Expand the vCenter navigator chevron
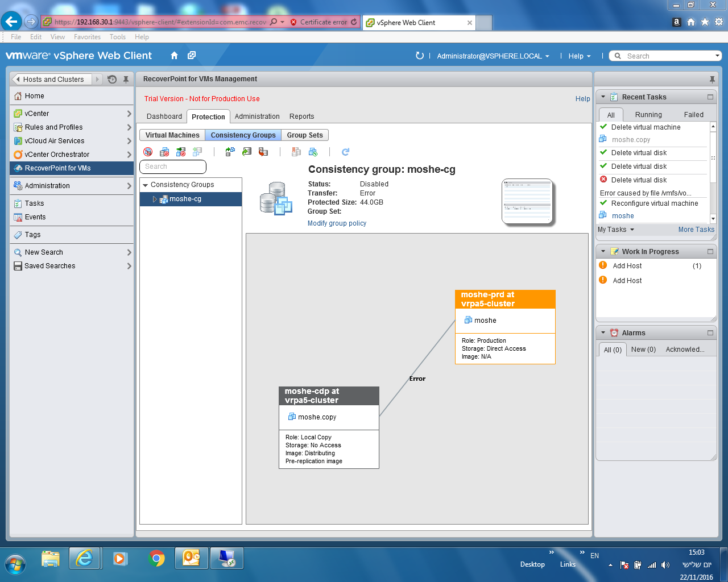728x582 pixels. pyautogui.click(x=129, y=114)
